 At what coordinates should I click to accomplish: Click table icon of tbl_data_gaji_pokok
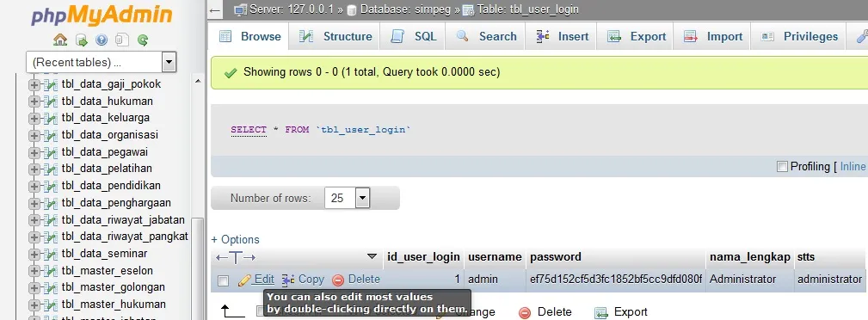(x=51, y=84)
